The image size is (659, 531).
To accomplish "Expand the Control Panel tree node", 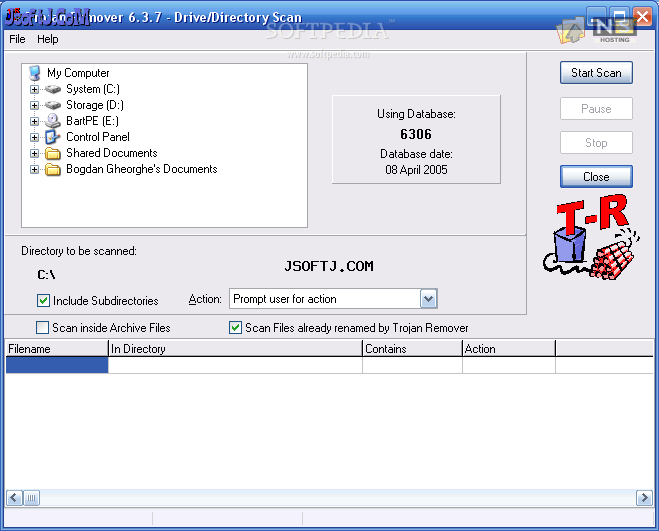I will [x=34, y=137].
